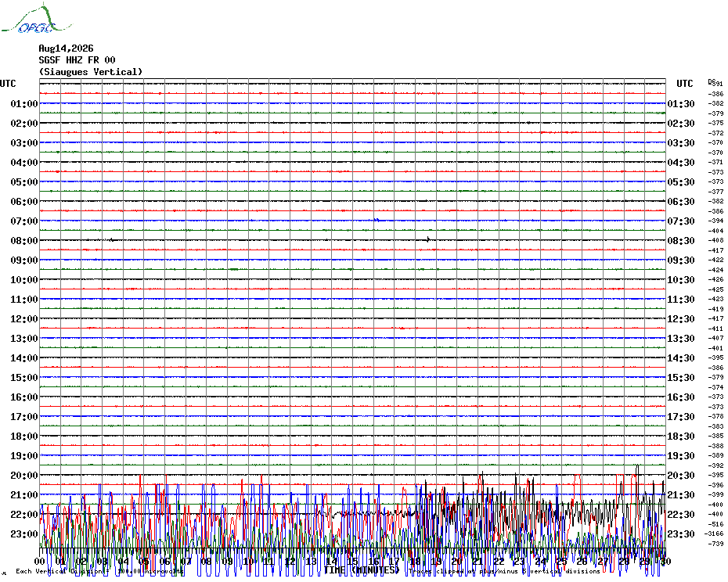Click the '-422' offset value
Screen dimensions: 728x582
716,260
